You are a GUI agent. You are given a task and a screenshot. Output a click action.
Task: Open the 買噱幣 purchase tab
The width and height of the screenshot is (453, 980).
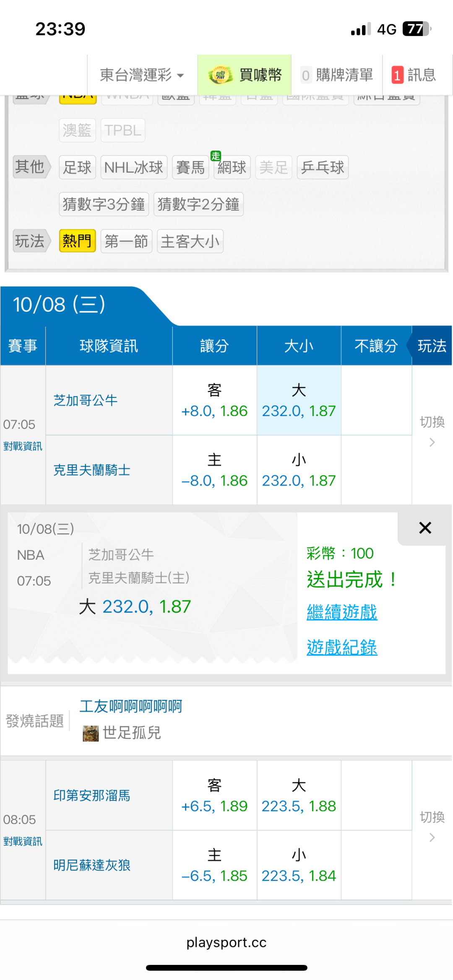pyautogui.click(x=245, y=75)
